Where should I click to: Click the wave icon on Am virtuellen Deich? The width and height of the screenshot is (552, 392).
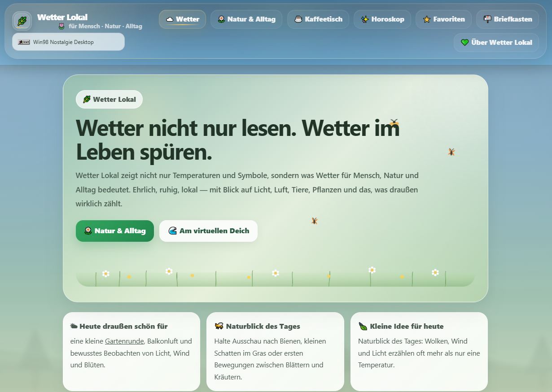(x=173, y=231)
